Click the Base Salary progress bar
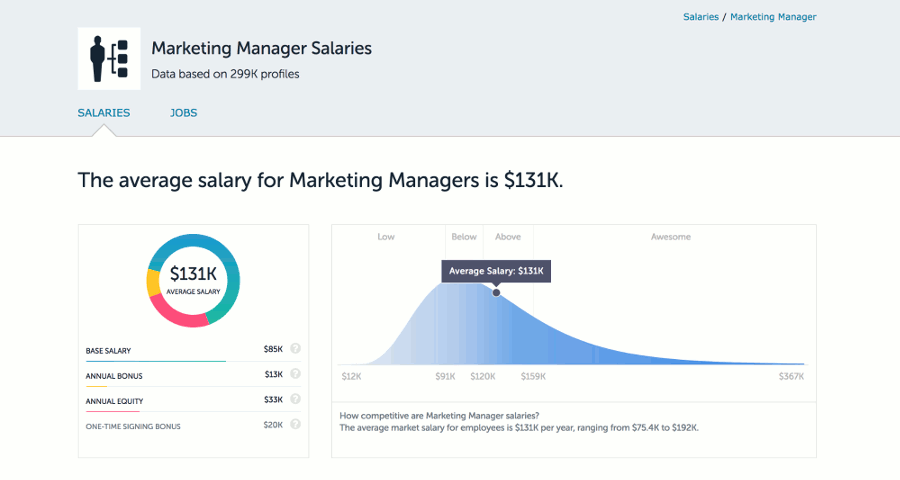Screen dimensions: 900x480 [155, 361]
